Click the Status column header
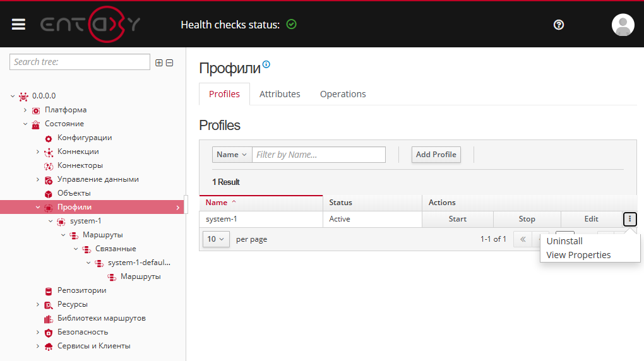Screen dimensions: 644x361 [373, 203]
